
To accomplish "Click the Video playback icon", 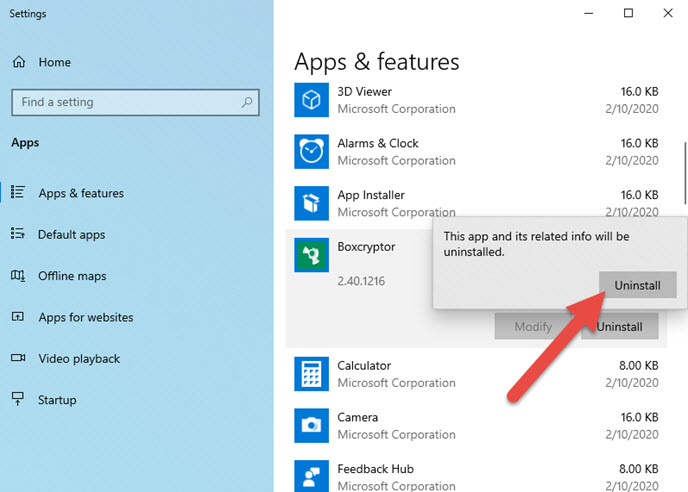I will coord(18,358).
